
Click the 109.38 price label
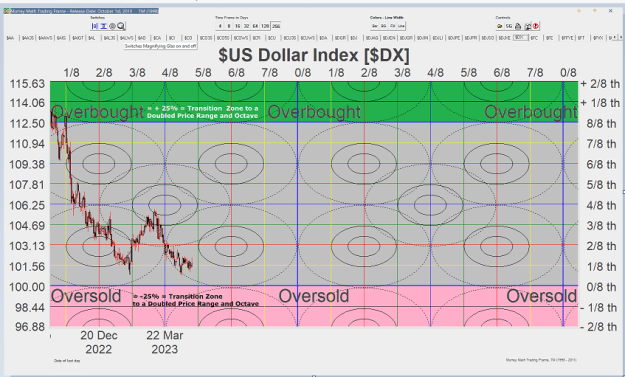[x=27, y=164]
